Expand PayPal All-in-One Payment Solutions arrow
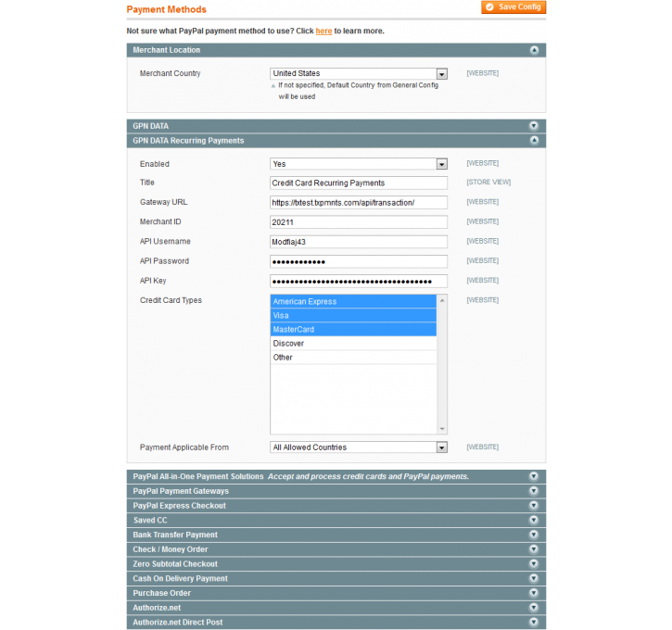 534,476
